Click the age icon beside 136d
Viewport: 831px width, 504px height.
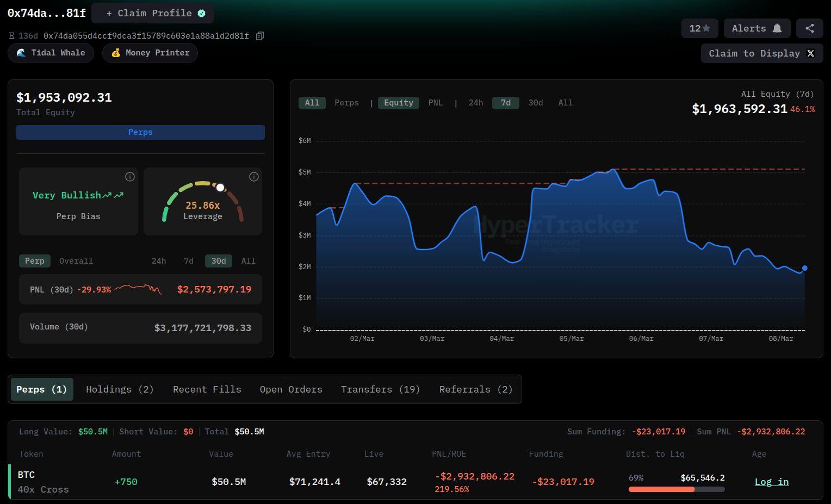[x=11, y=35]
